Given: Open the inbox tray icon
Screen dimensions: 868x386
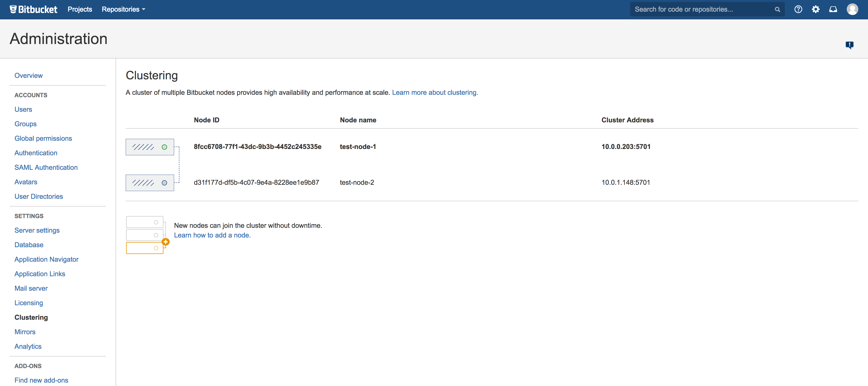Looking at the screenshot, I should click(833, 9).
